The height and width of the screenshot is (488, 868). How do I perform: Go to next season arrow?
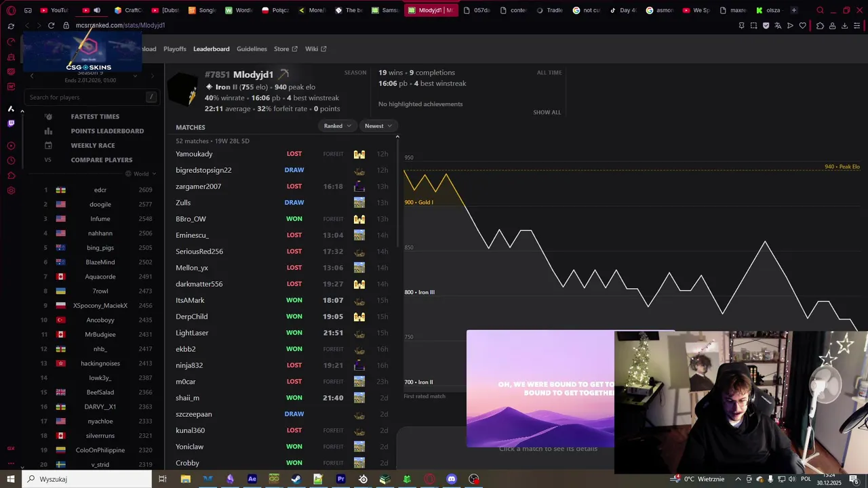tap(152, 76)
